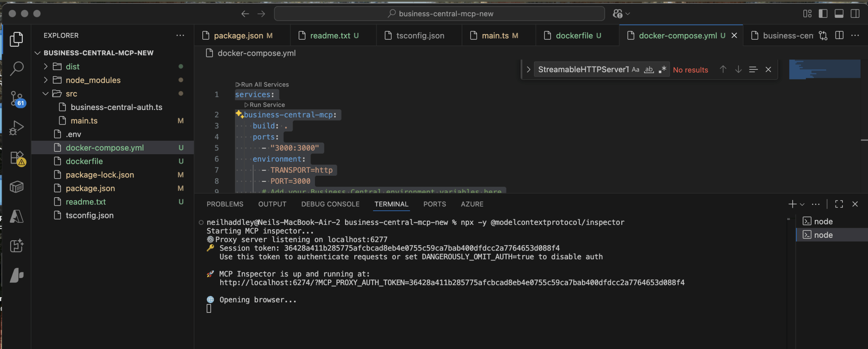Go forward using the right navigation arrow

coord(261,14)
